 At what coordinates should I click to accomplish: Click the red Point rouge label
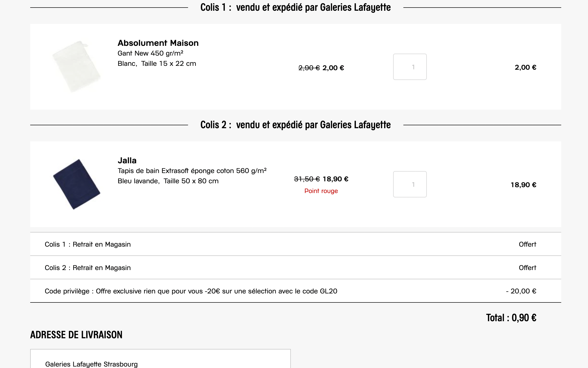[x=321, y=191]
